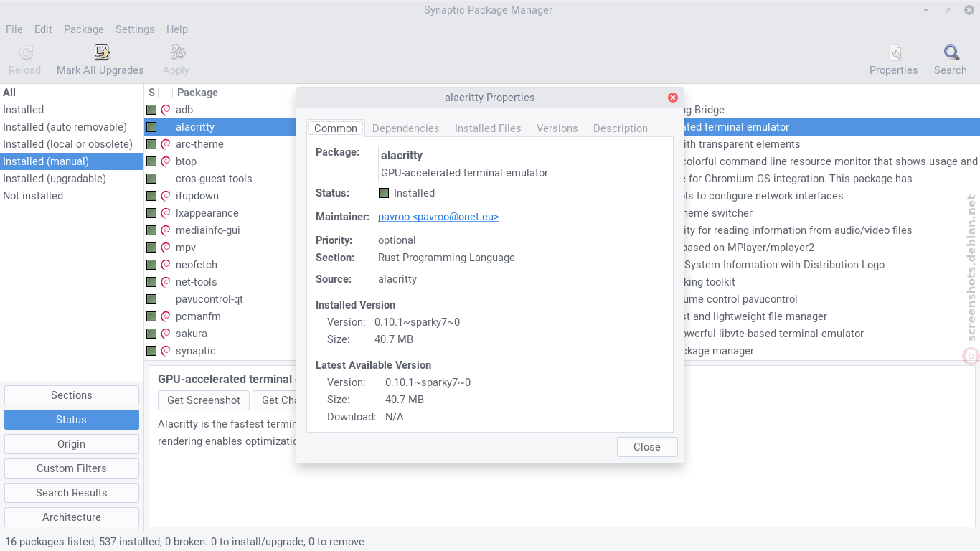Click the Debian swirl icon next to adb

point(166,110)
